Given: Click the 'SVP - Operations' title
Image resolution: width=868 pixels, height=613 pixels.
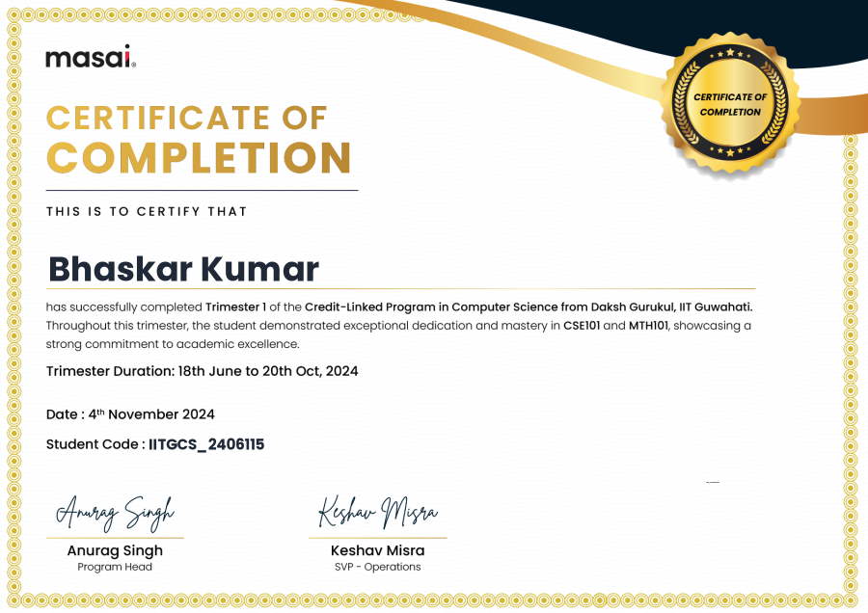Looking at the screenshot, I should click(377, 567).
